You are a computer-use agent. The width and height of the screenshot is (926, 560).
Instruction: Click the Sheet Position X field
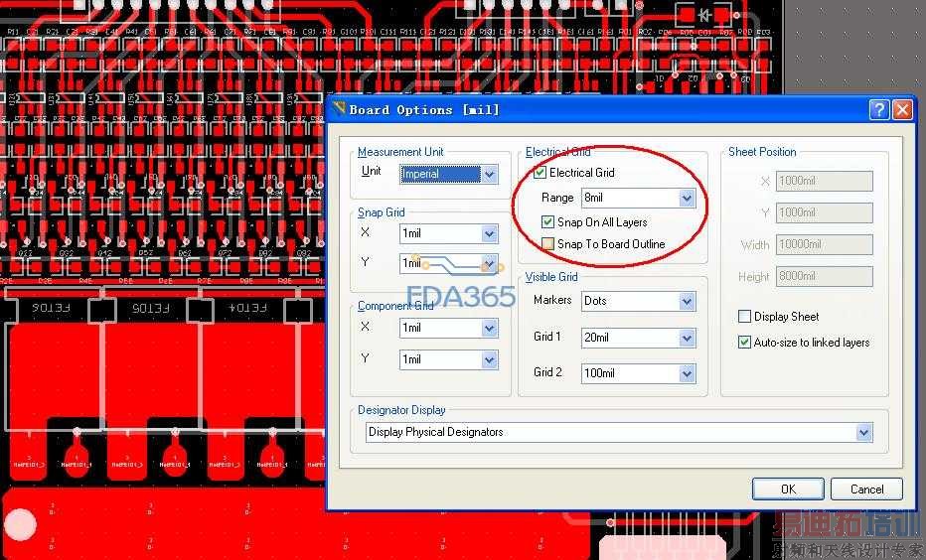click(x=825, y=181)
